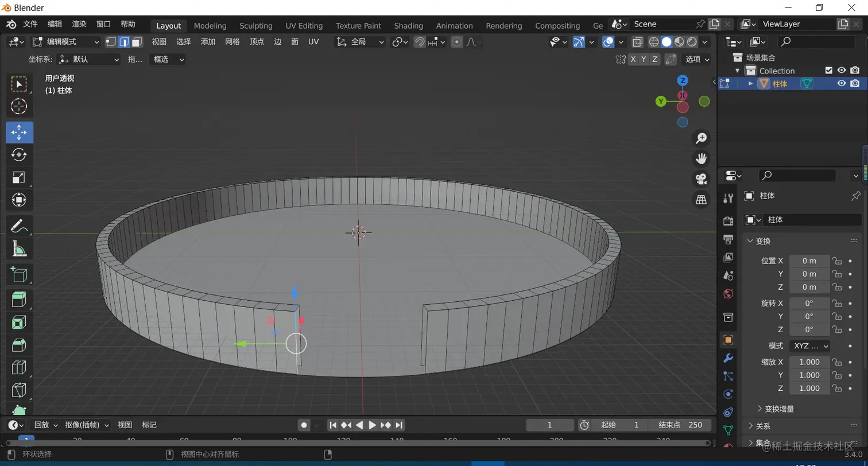Click the 位置 X value field
Image resolution: width=868 pixels, height=466 pixels.
[x=809, y=261]
